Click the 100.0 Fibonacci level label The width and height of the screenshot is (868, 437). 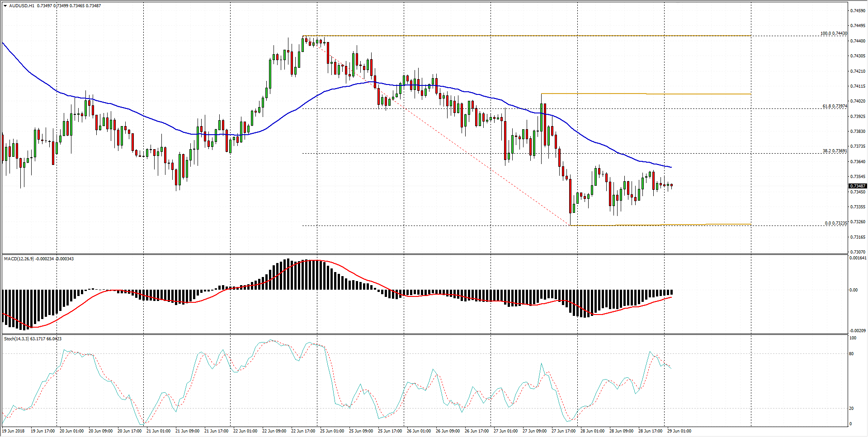[833, 33]
